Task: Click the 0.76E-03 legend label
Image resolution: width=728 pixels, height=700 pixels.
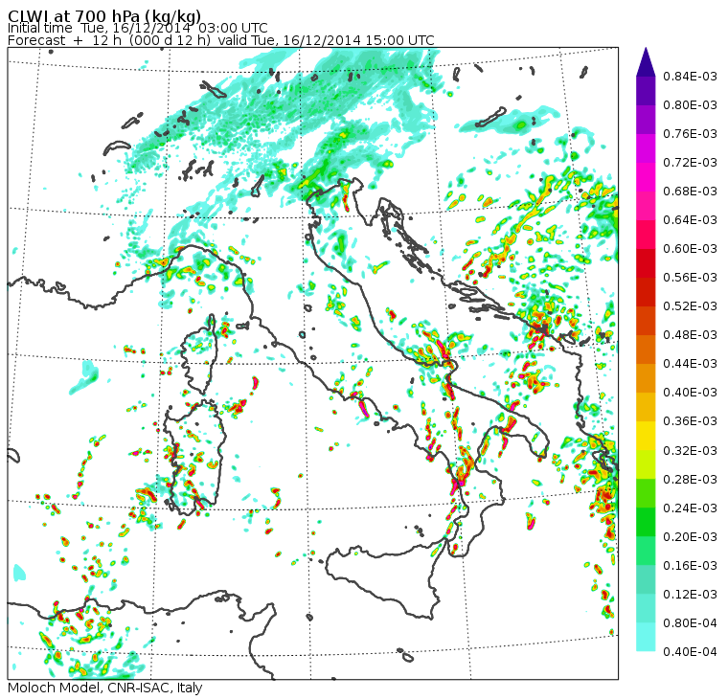Action: point(690,134)
